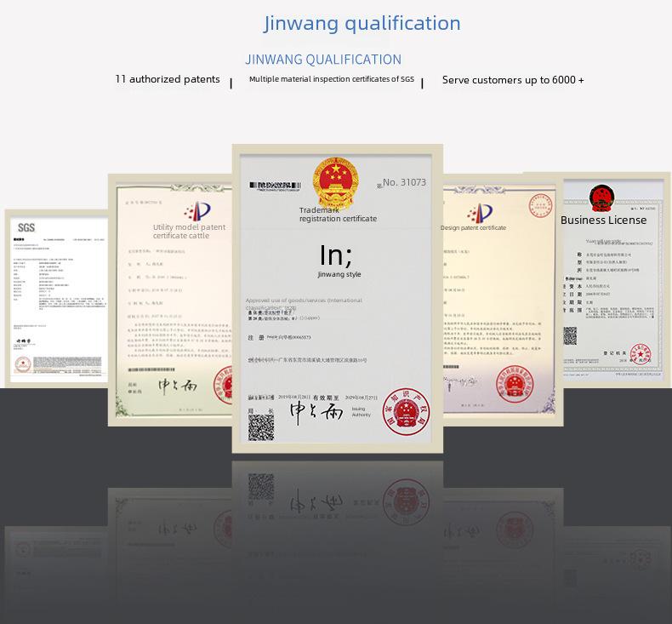
Task: Click the large 'In;' trademark mark
Action: (x=336, y=255)
